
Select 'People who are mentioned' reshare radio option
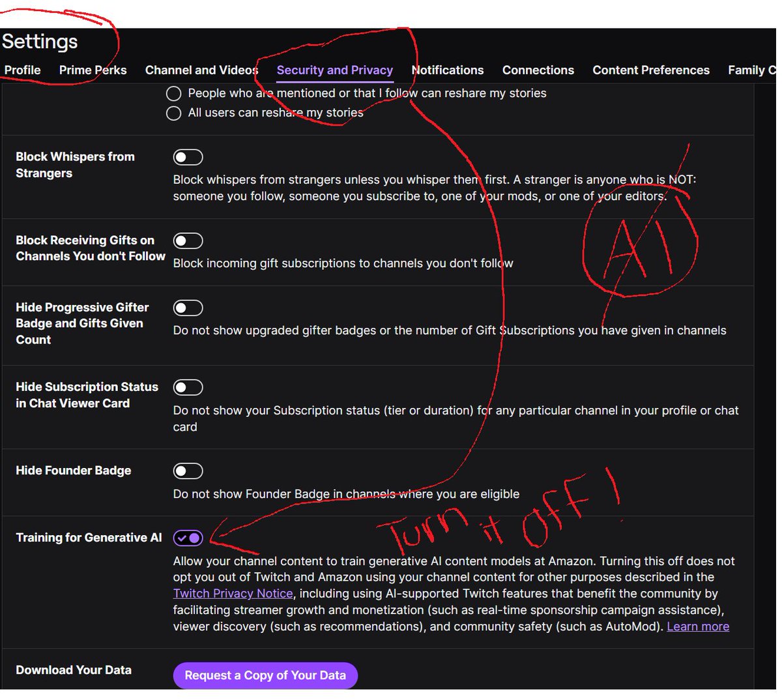tap(173, 93)
